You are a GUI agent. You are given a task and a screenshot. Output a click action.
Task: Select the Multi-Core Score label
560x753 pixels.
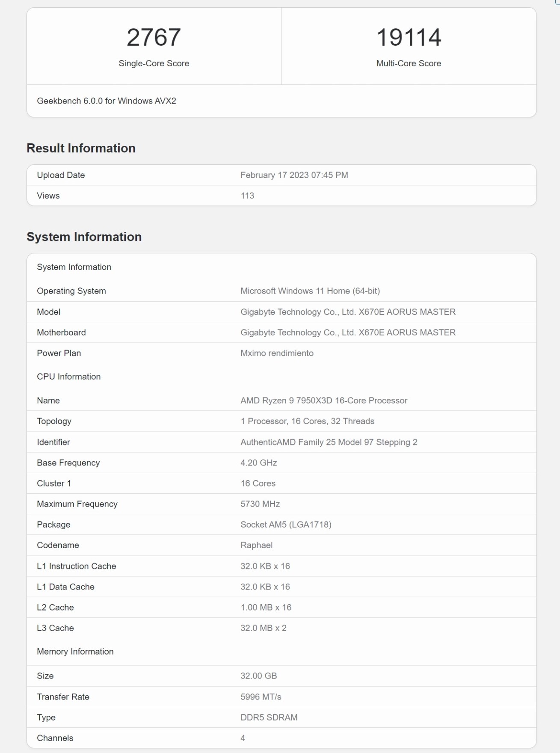point(409,63)
